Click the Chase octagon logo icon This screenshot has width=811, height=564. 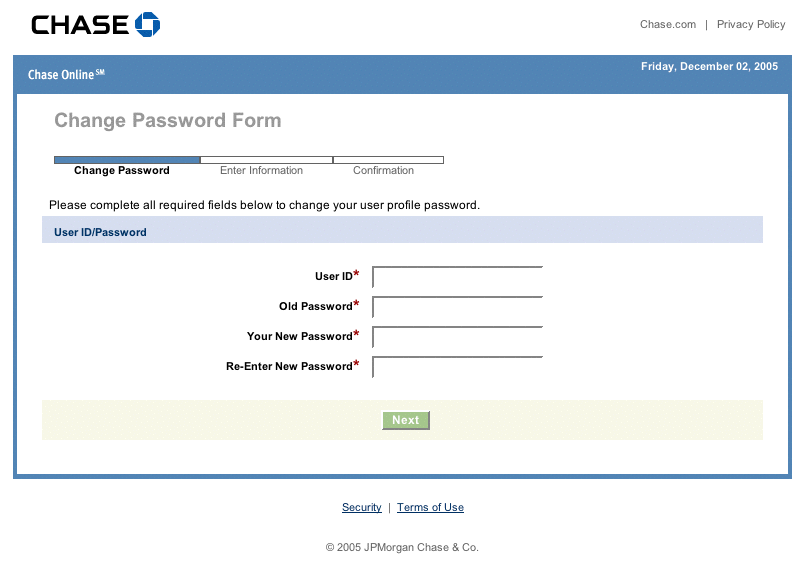tap(148, 24)
